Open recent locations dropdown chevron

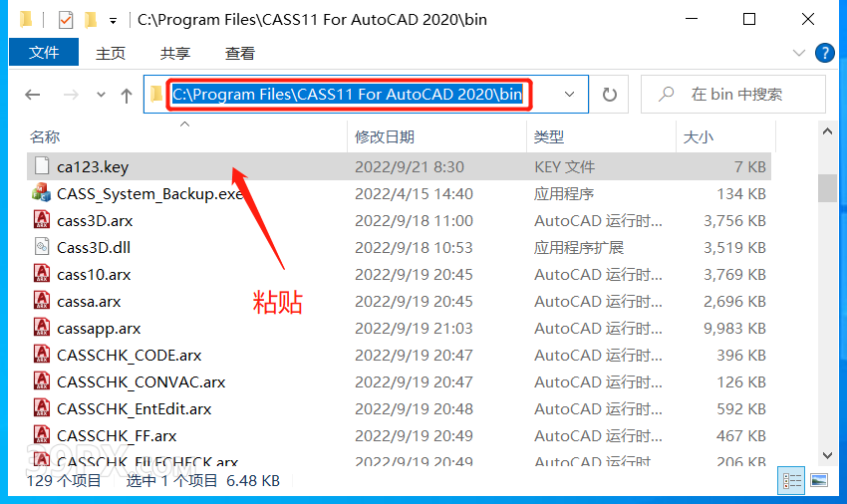pos(101,95)
